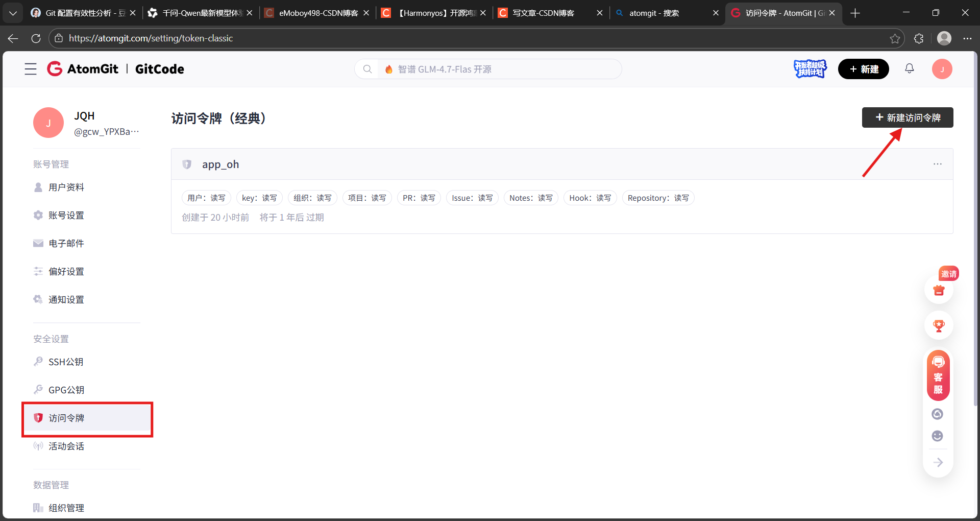Image resolution: width=980 pixels, height=521 pixels.
Task: Click the Repository: 读写 permission tag
Action: (658, 198)
